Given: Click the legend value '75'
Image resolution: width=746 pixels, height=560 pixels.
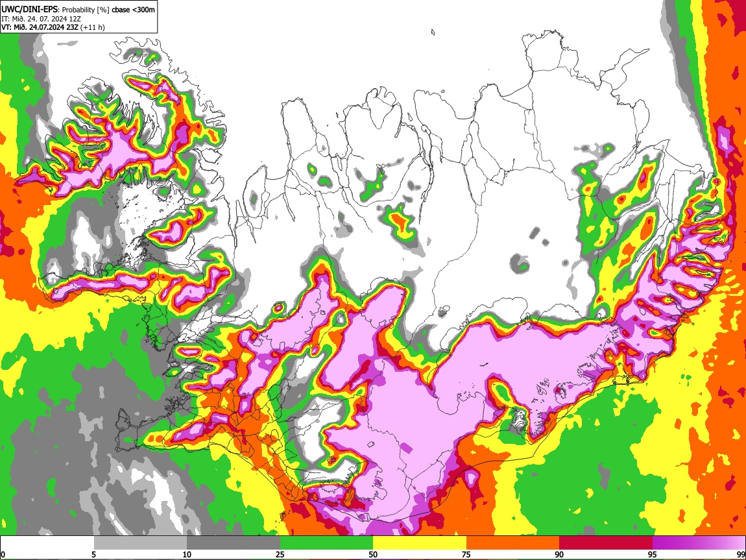Looking at the screenshot, I should click(466, 554).
